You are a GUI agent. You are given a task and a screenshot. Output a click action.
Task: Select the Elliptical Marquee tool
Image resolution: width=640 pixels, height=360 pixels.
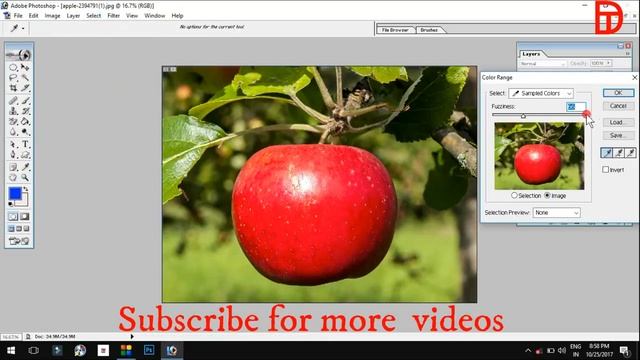(13, 67)
